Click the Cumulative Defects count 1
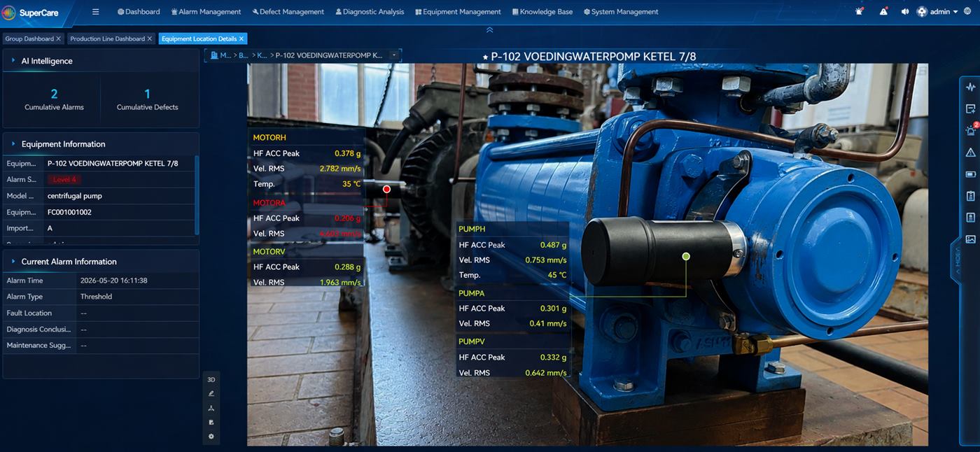 tap(147, 94)
